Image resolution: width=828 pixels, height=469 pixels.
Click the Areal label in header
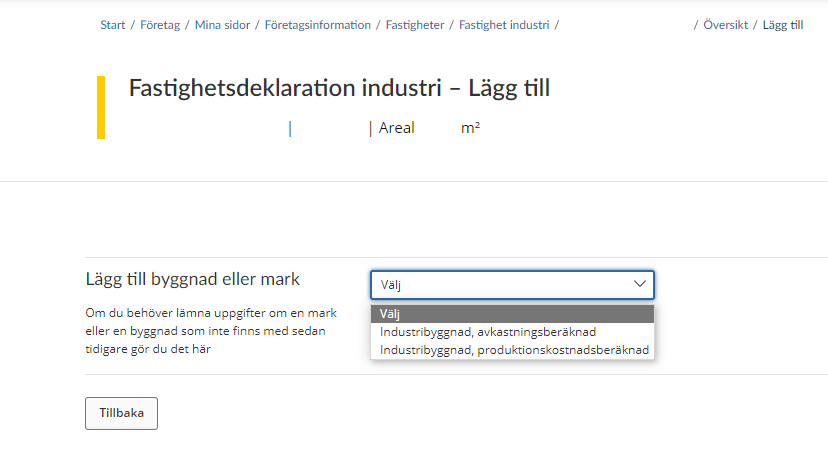click(x=397, y=128)
